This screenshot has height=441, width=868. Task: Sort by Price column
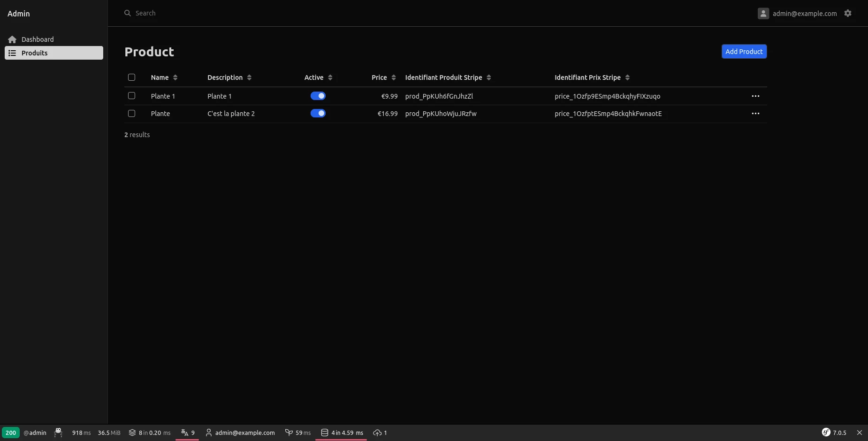point(384,77)
